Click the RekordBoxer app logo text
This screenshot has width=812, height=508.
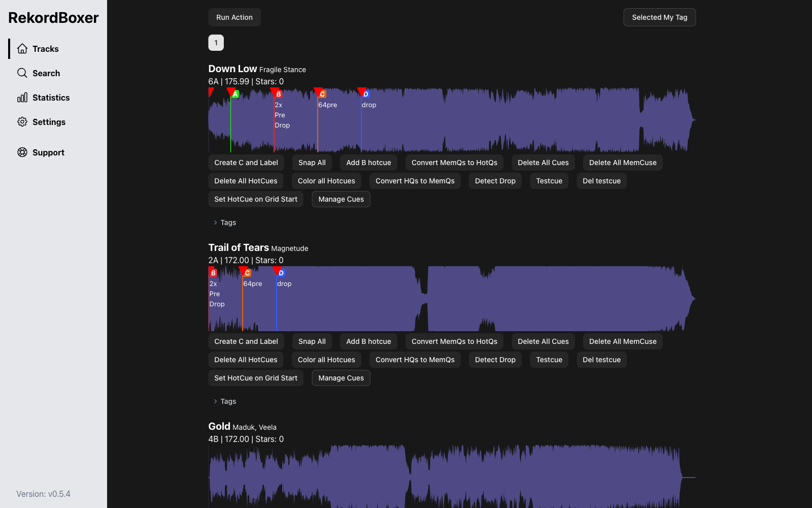click(53, 18)
